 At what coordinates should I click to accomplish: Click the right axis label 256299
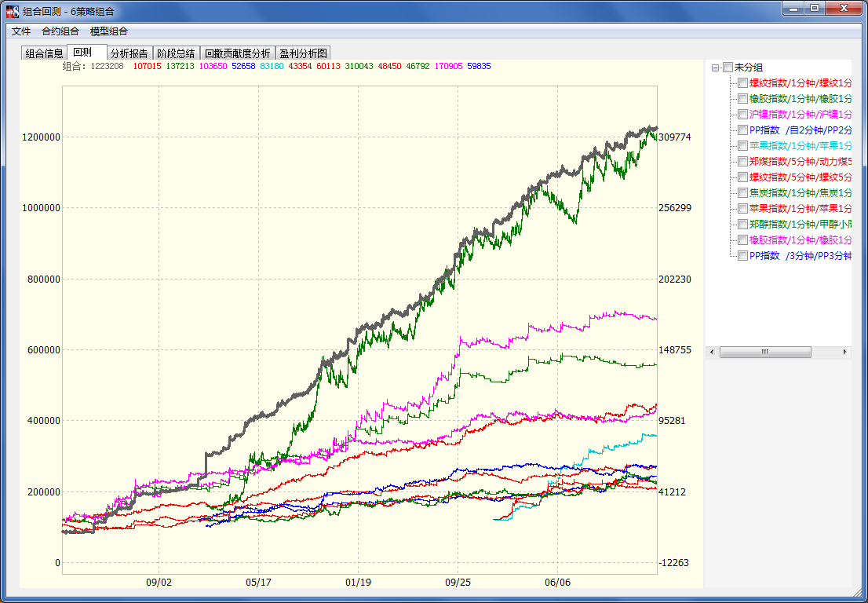tap(676, 208)
